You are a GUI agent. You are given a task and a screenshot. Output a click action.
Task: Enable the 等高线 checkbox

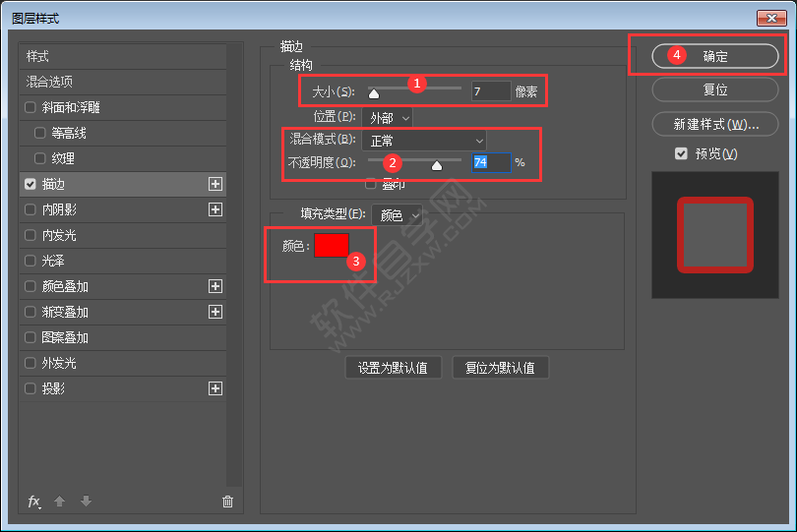click(39, 133)
